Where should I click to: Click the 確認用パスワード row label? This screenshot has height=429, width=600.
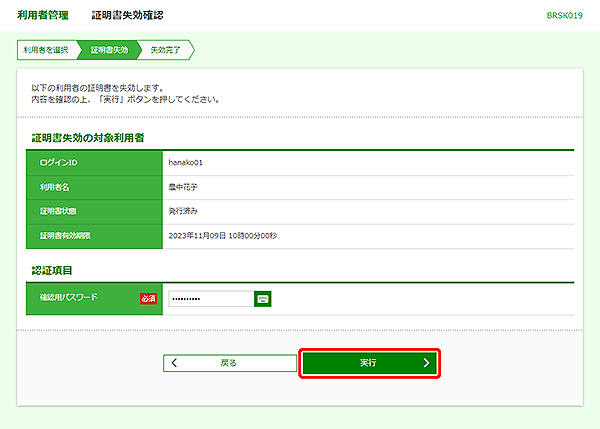click(69, 297)
